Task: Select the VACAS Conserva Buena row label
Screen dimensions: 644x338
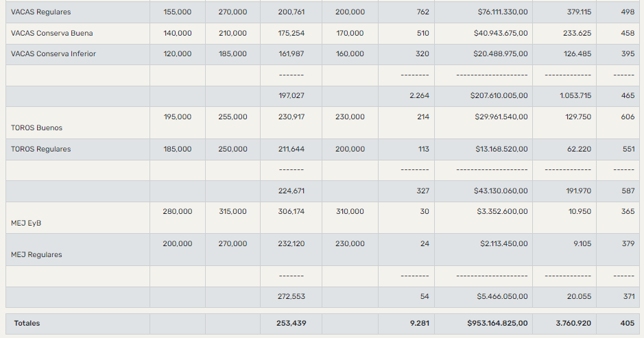Action: (x=52, y=33)
